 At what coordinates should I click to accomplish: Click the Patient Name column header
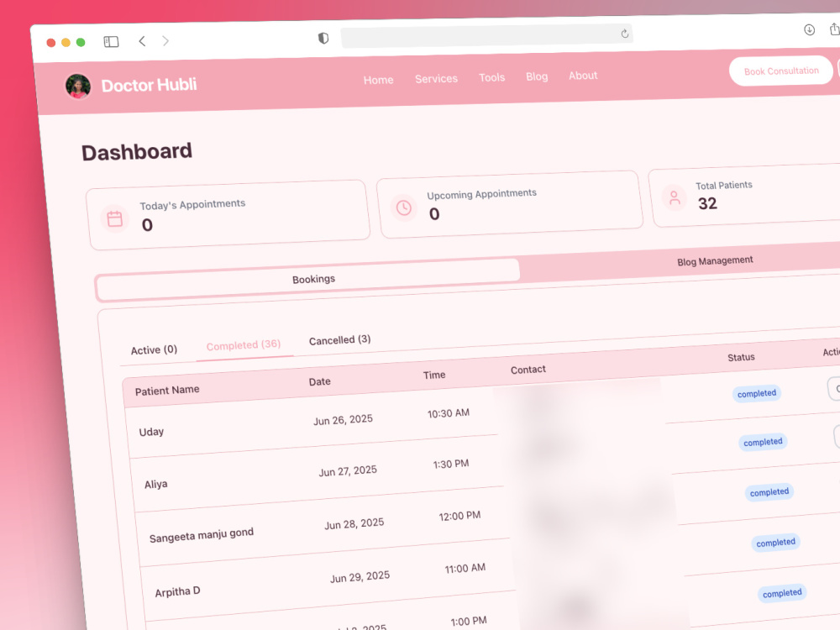[167, 391]
